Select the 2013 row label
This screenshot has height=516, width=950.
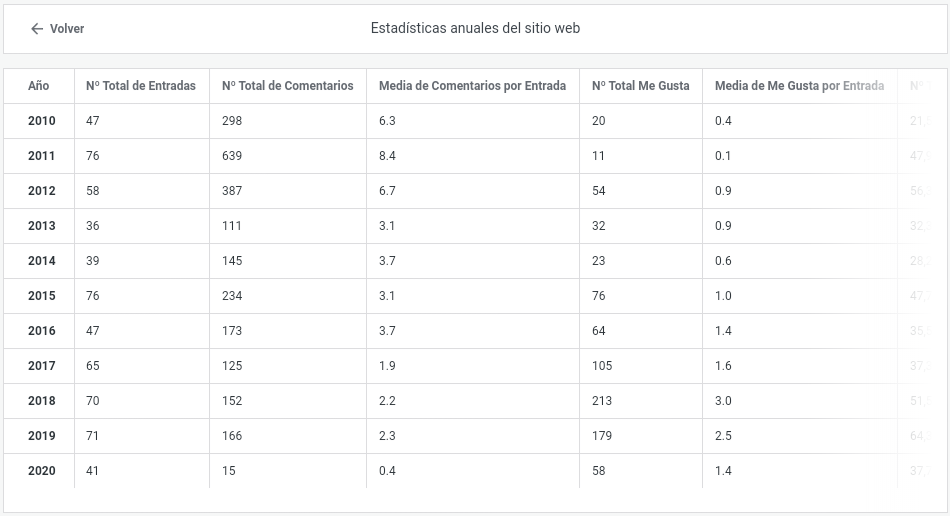coord(42,226)
